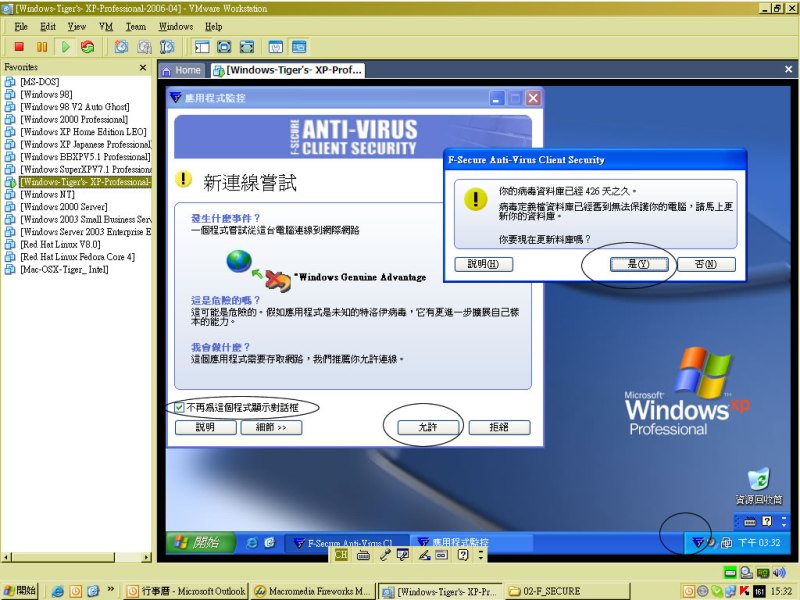Screen dimensions: 800x600
Task: Open F-Secure Anti-Virus Cl taskbar item in guest
Action: (x=346, y=543)
